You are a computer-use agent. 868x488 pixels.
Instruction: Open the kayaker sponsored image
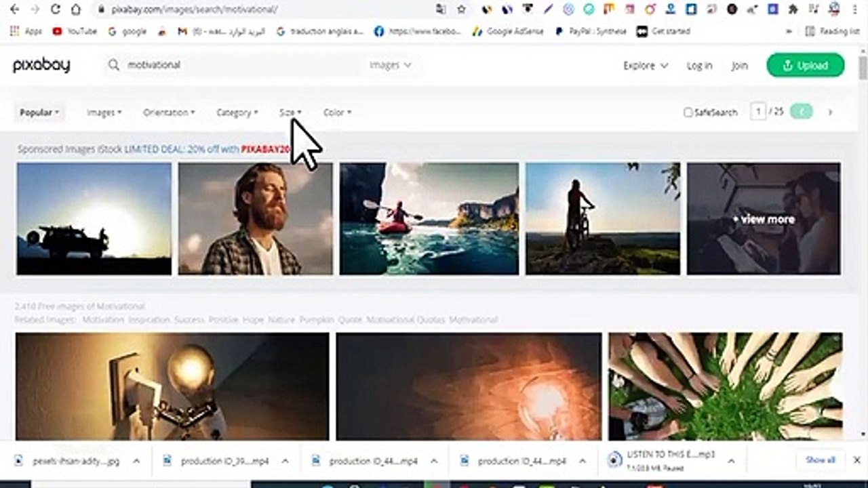(429, 218)
